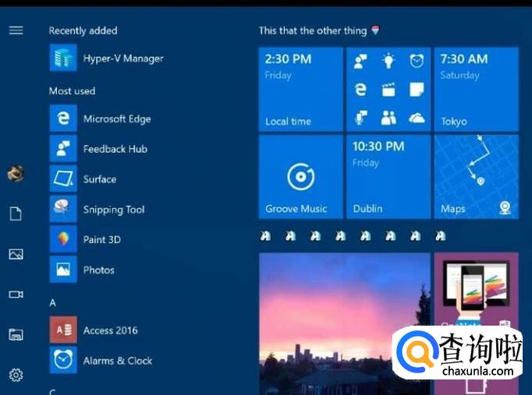The image size is (532, 395).
Task: Click Feedback Hub icon inside tile folder
Action: [x=360, y=62]
